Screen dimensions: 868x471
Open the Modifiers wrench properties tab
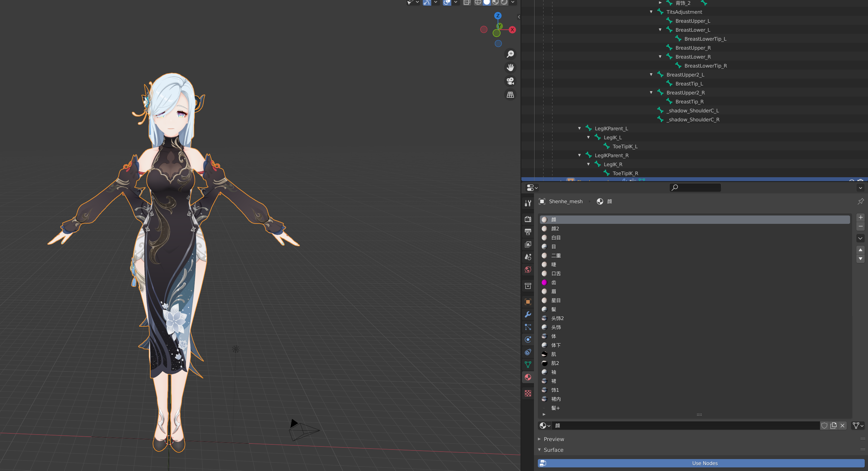pos(528,314)
